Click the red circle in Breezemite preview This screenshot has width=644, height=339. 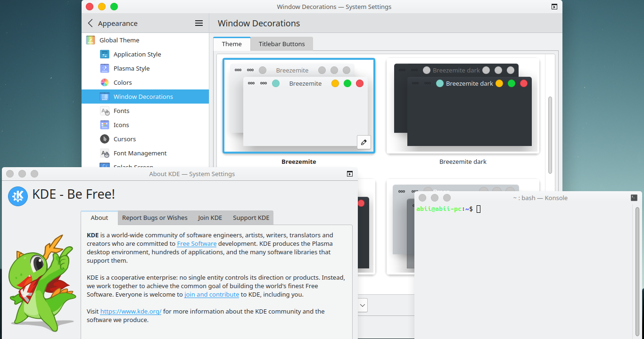tap(360, 83)
